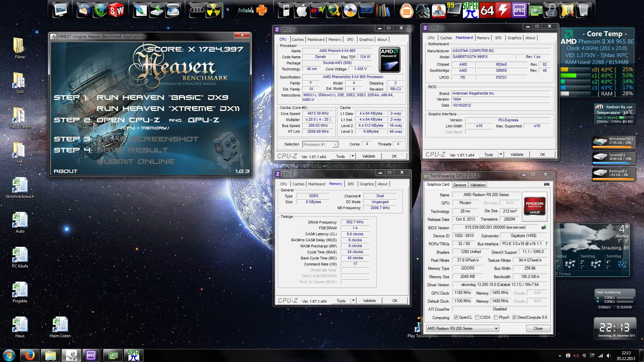644x362 pixels.
Task: Expand Tools dropdown arrow in CPU-Z Mainboard window
Action: (500, 155)
